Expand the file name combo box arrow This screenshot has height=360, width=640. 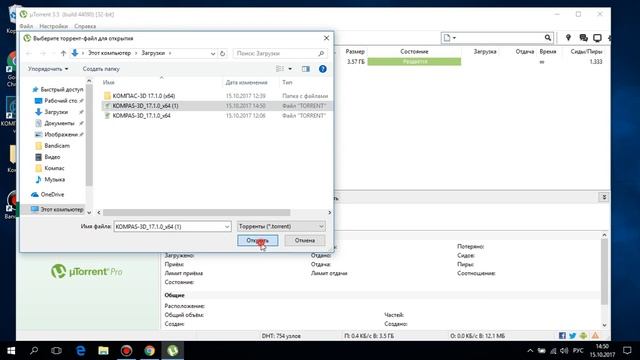(x=227, y=226)
